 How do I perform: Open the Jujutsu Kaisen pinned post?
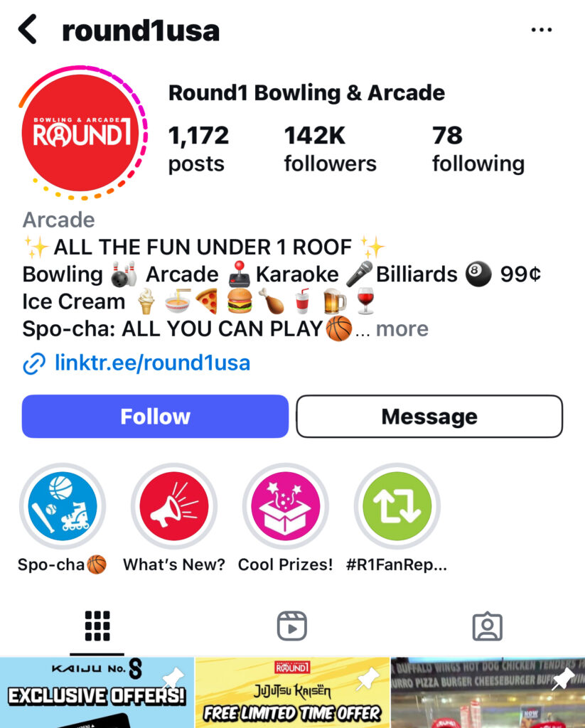click(293, 692)
